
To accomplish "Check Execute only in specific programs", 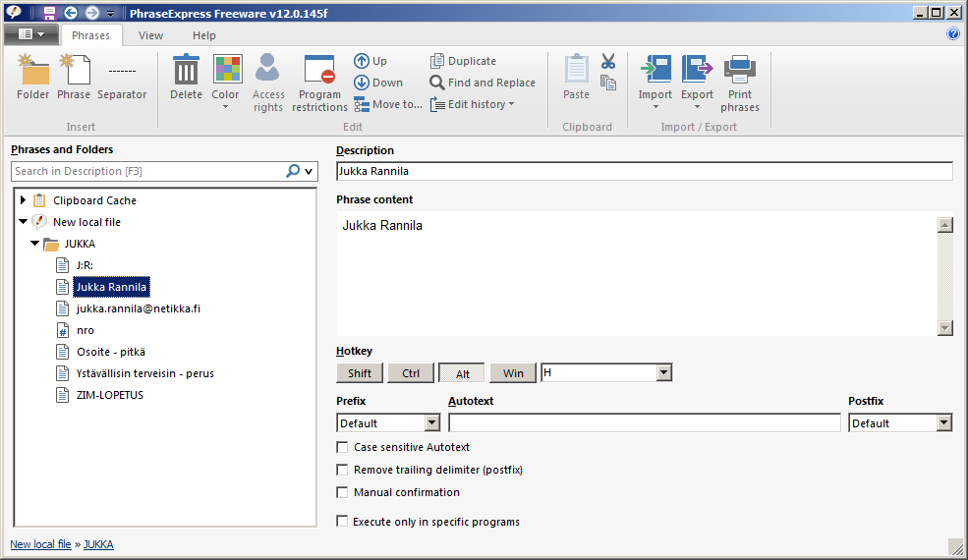I will [x=342, y=521].
